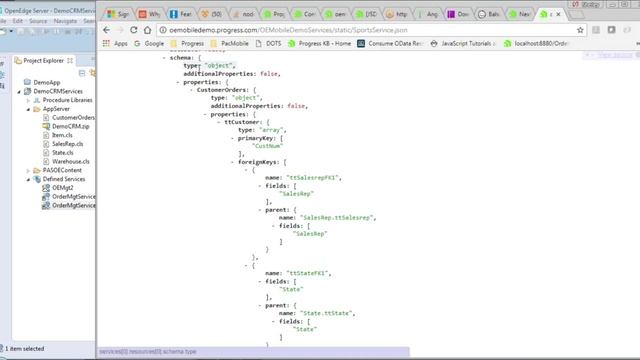Switch to the http browser tab
Viewport: 640px width, 360px height.
tap(397, 14)
